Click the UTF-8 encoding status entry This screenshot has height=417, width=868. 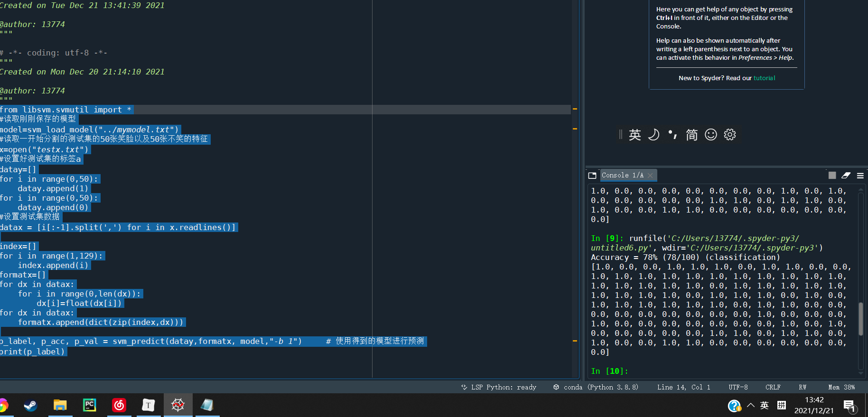(x=738, y=388)
